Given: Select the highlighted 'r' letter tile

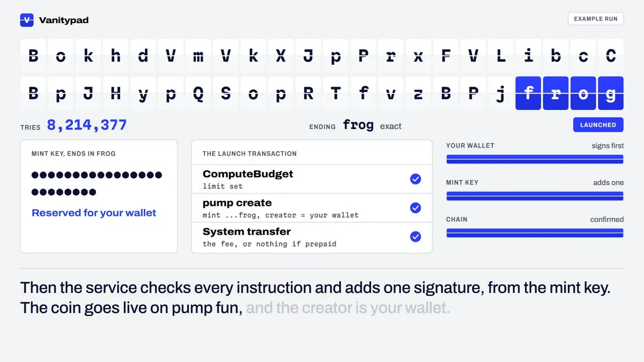Looking at the screenshot, I should coord(556,93).
